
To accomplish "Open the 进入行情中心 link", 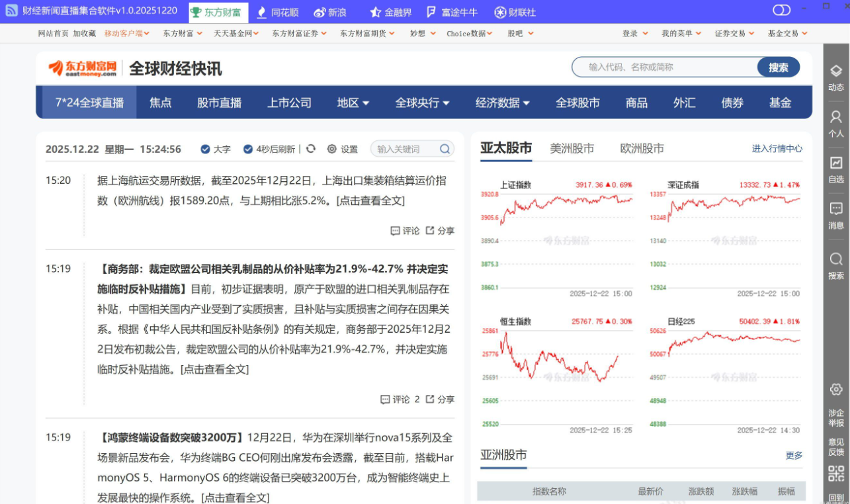I will (x=777, y=149).
